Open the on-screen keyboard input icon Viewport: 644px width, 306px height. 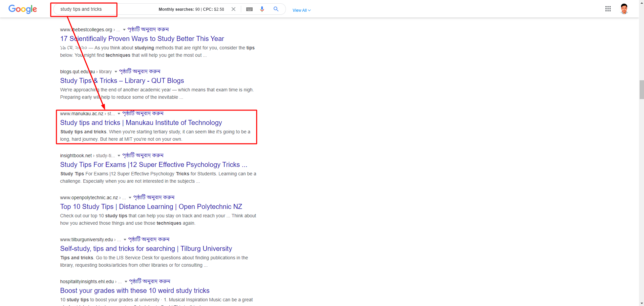coord(249,9)
